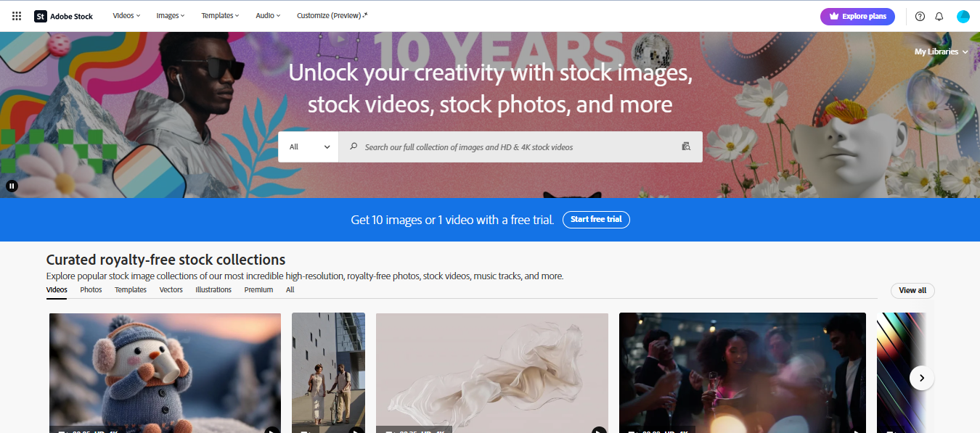
Task: Open the Adobe apps grid launcher
Action: 16,15
